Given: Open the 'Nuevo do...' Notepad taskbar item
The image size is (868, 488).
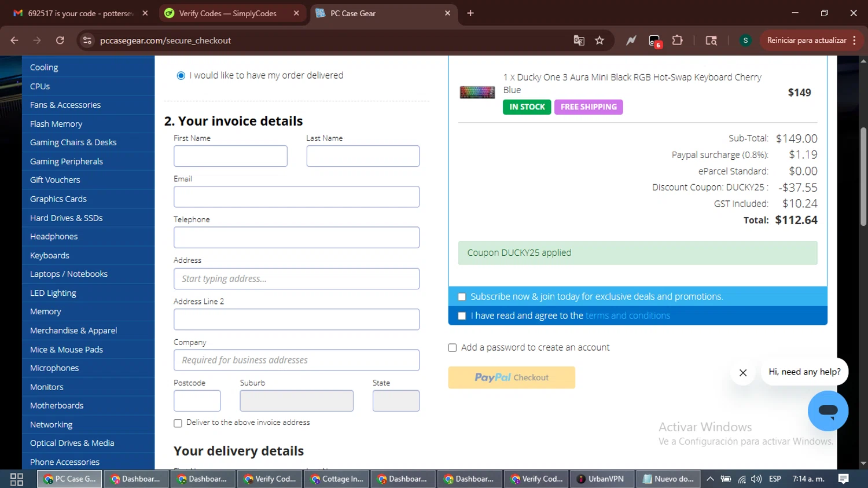Looking at the screenshot, I should pyautogui.click(x=668, y=479).
